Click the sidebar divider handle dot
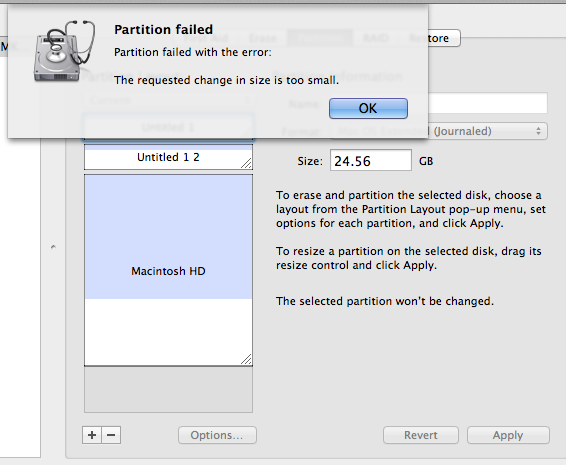The height and width of the screenshot is (465, 566). coord(53,247)
